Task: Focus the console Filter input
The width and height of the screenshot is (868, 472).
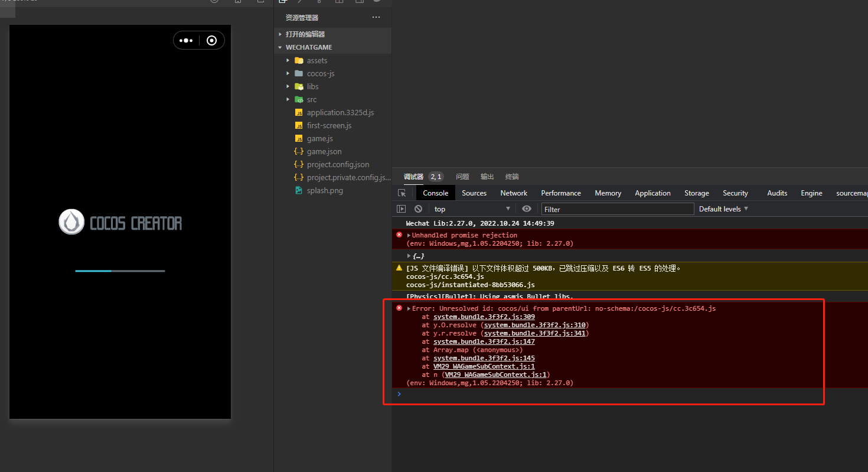Action: [x=618, y=209]
